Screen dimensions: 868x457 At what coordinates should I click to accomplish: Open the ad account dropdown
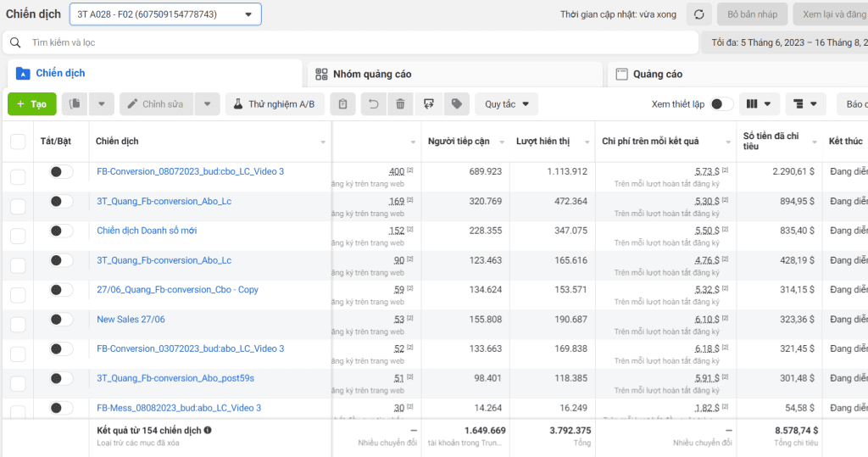(x=165, y=14)
